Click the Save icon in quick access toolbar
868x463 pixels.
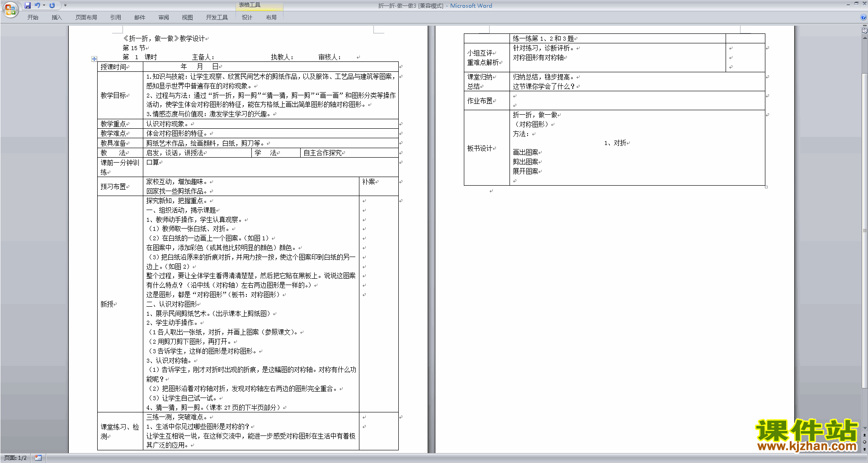click(x=28, y=5)
